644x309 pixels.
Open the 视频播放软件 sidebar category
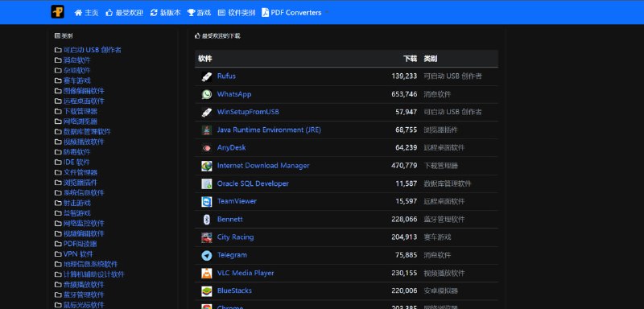pos(84,142)
